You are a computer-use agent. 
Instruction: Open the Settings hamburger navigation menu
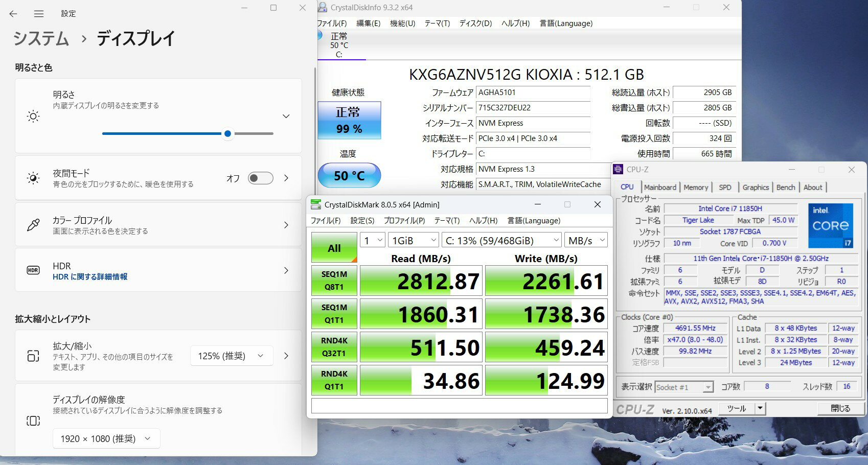coord(39,14)
